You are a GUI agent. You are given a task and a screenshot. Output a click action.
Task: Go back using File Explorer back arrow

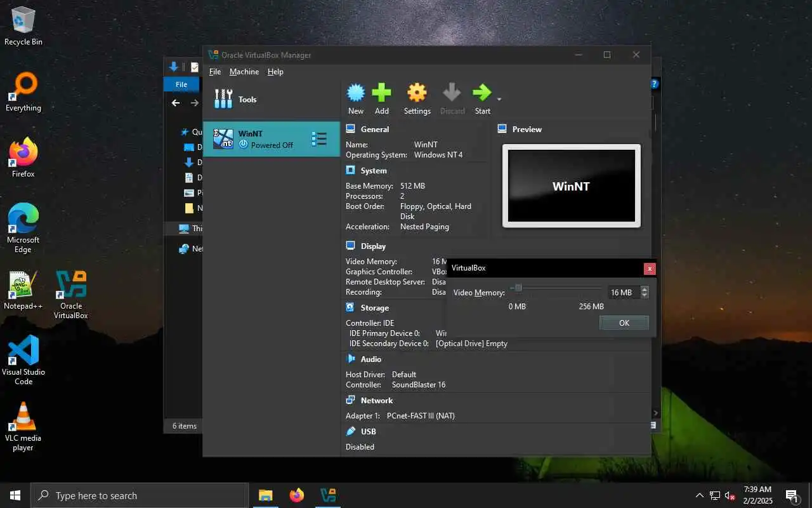coord(176,103)
